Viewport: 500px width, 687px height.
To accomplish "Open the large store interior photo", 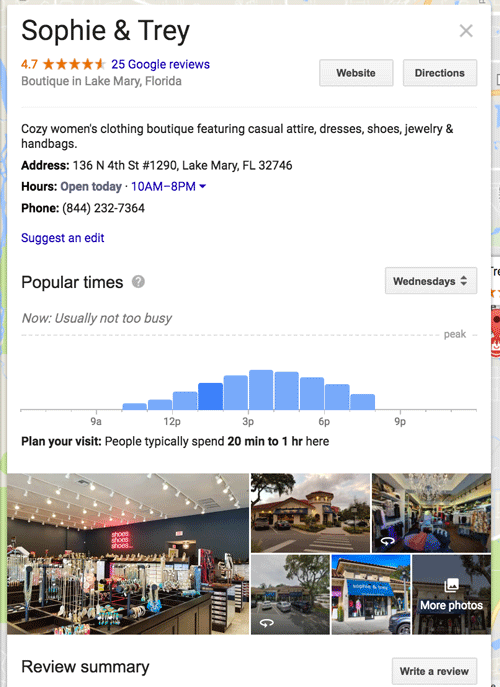I will (x=128, y=553).
